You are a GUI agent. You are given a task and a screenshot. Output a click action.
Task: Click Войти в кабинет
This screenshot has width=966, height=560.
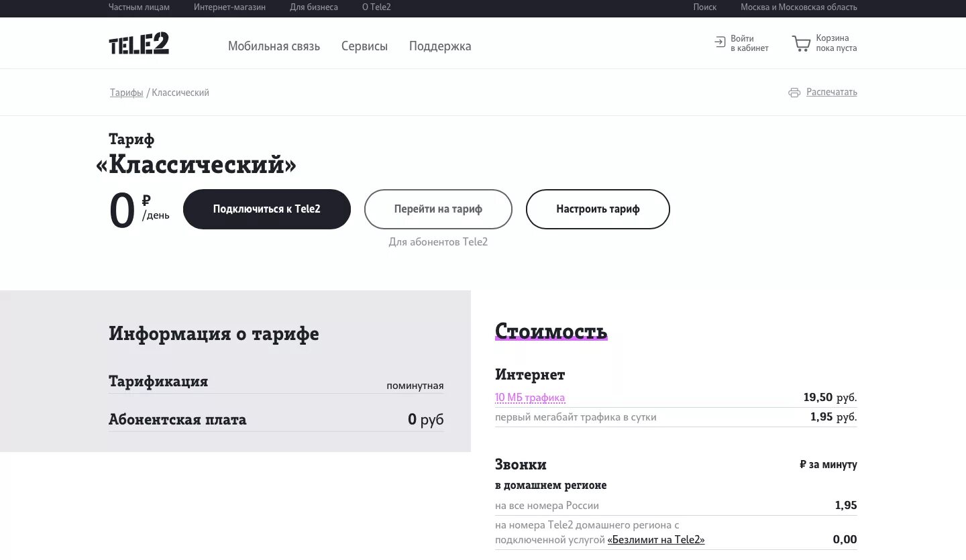tap(741, 43)
